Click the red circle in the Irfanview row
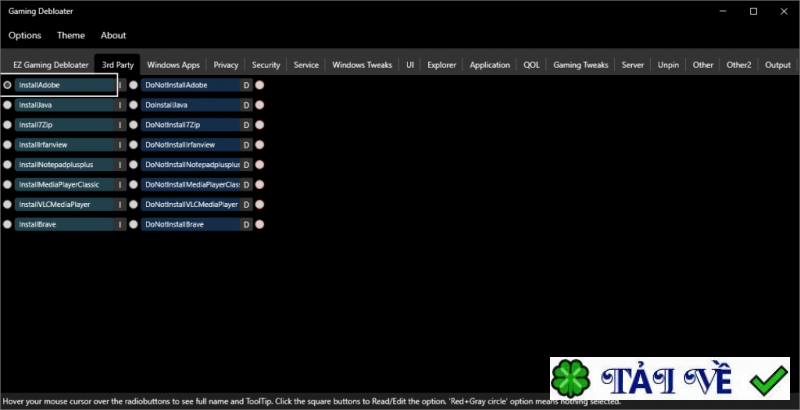 click(260, 145)
